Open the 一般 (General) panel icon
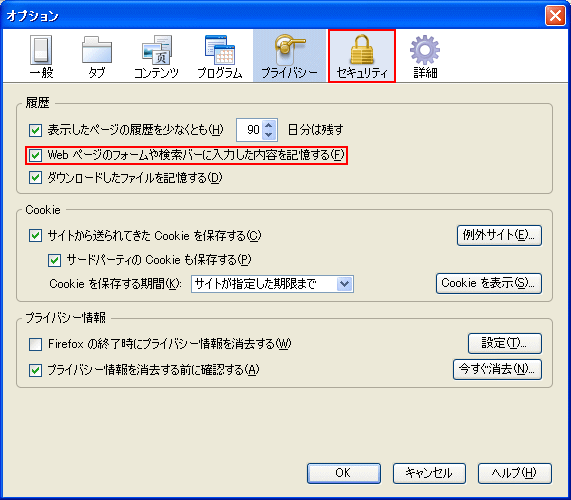The height and width of the screenshot is (500, 571). (41, 50)
